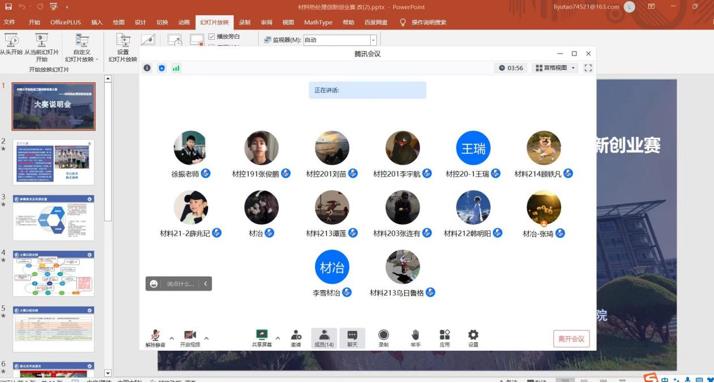Toggle the play narrations checkbox in ribbon
The width and height of the screenshot is (714, 383).
[x=212, y=36]
